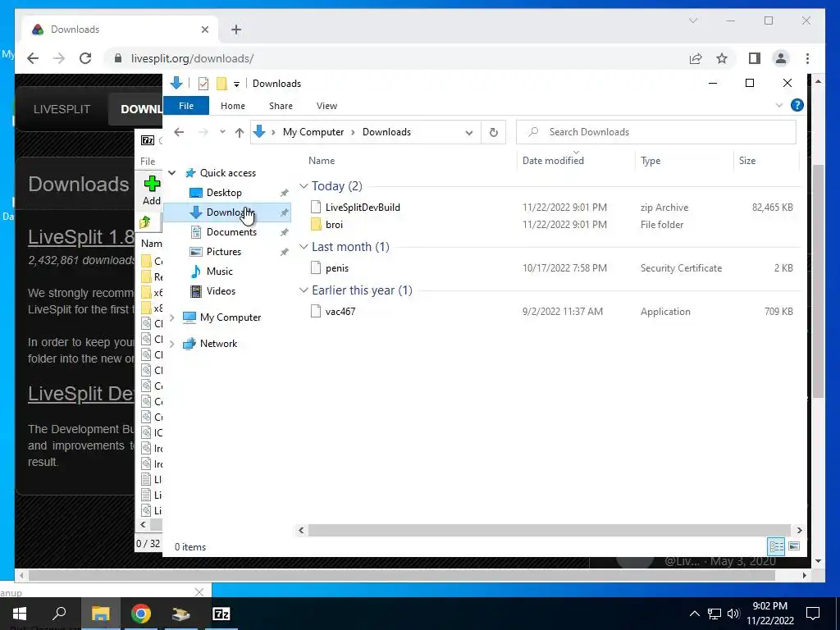
Task: Show hidden system tray icons
Action: (x=694, y=614)
